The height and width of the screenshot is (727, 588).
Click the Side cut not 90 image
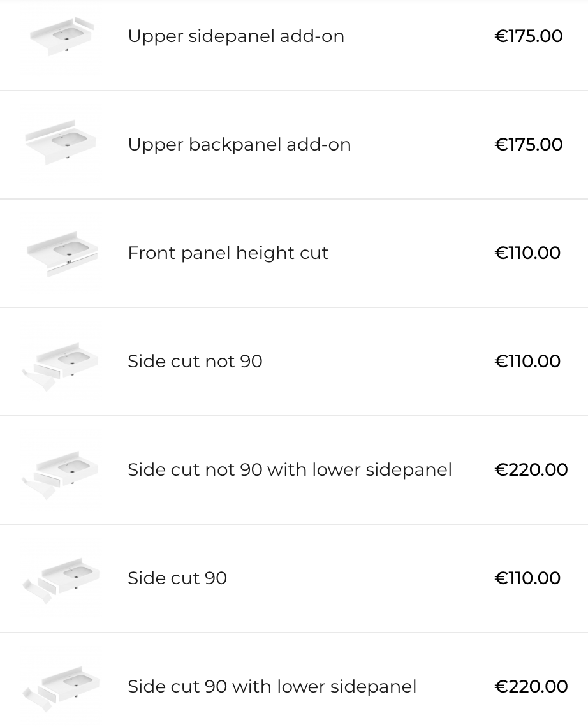[x=62, y=362]
